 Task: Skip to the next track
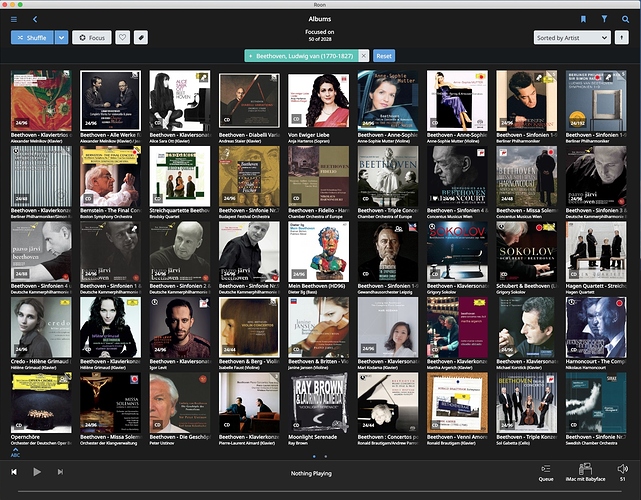(x=60, y=472)
